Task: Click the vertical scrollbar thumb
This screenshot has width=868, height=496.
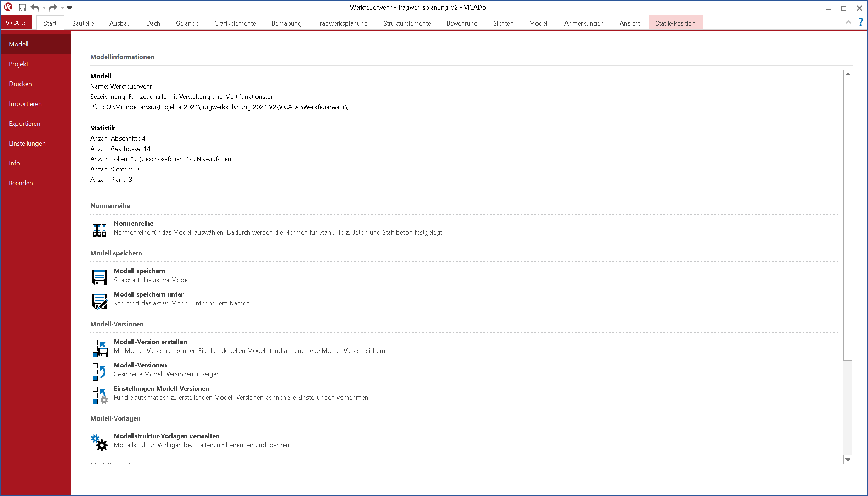Action: pos(848,220)
